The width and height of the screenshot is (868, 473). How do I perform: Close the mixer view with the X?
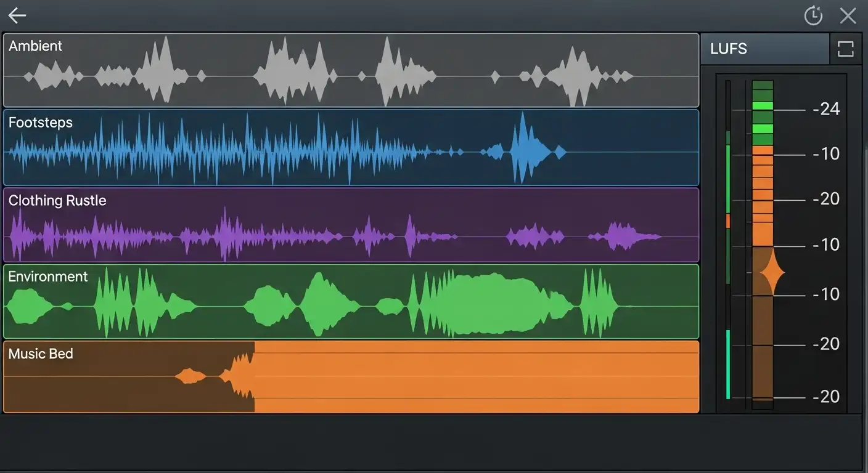(x=848, y=15)
